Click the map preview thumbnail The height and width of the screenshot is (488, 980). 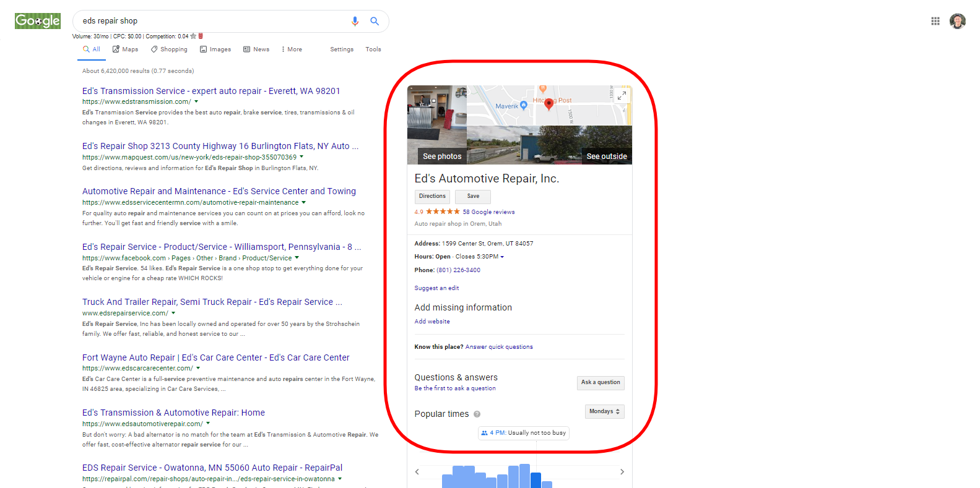click(x=550, y=106)
